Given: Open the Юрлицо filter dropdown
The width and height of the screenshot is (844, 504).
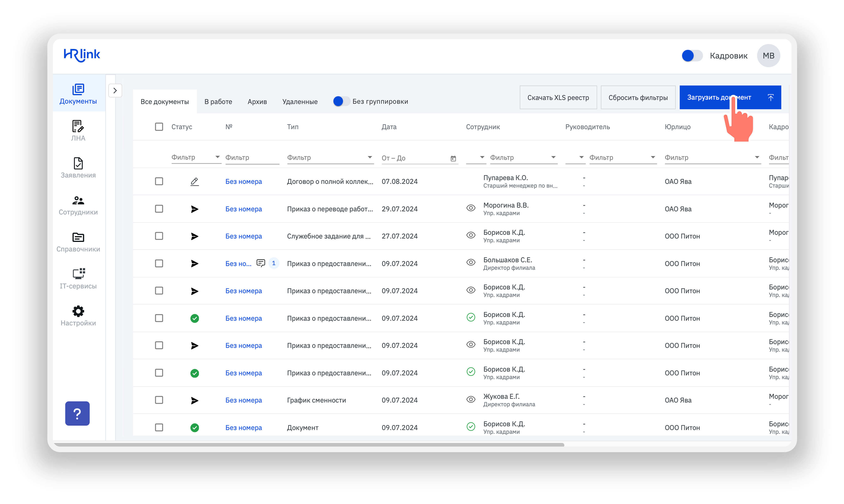Looking at the screenshot, I should click(713, 158).
